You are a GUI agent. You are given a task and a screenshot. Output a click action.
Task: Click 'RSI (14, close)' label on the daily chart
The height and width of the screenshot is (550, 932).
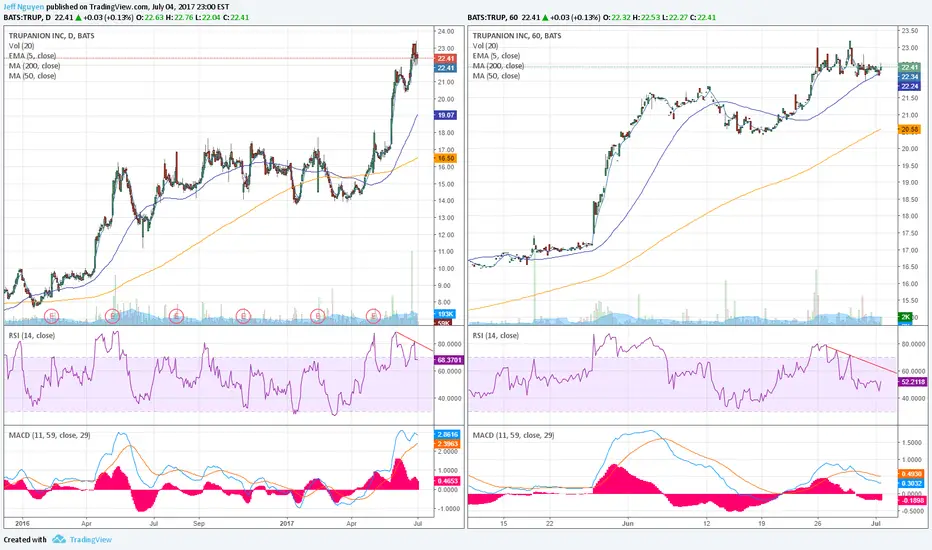point(32,336)
